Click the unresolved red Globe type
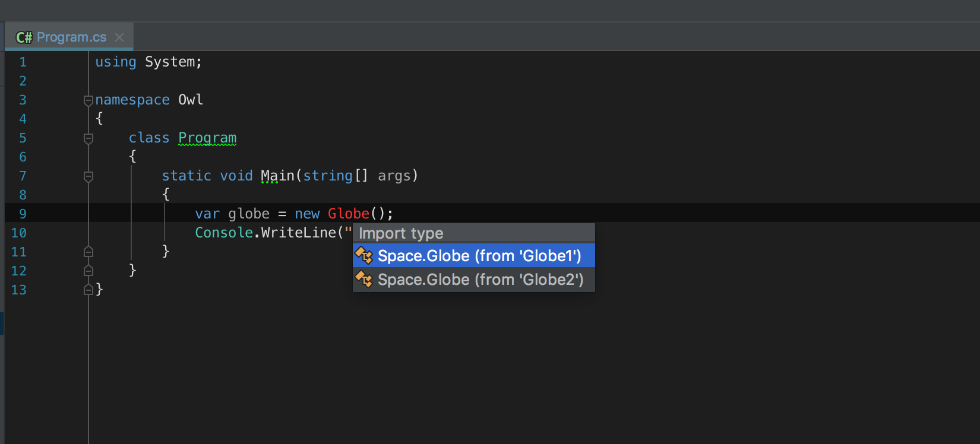 [348, 214]
